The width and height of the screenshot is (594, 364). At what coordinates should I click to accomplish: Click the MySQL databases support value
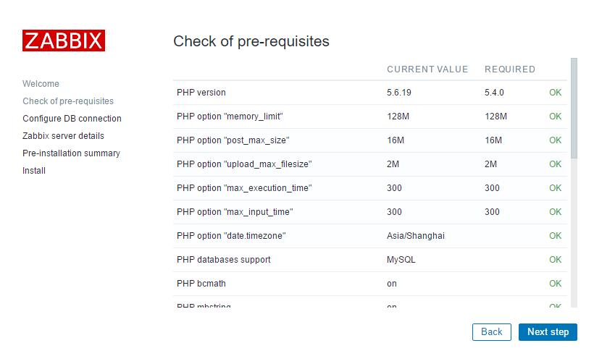tap(401, 260)
